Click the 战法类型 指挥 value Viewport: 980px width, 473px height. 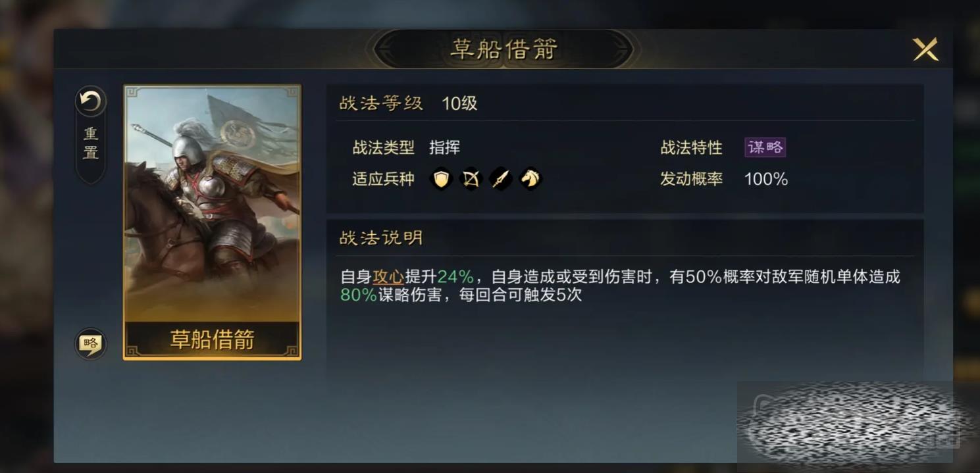445,147
